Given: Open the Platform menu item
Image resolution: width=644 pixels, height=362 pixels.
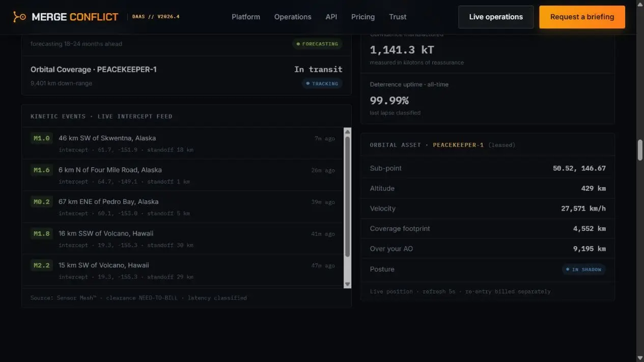Looking at the screenshot, I should (246, 17).
